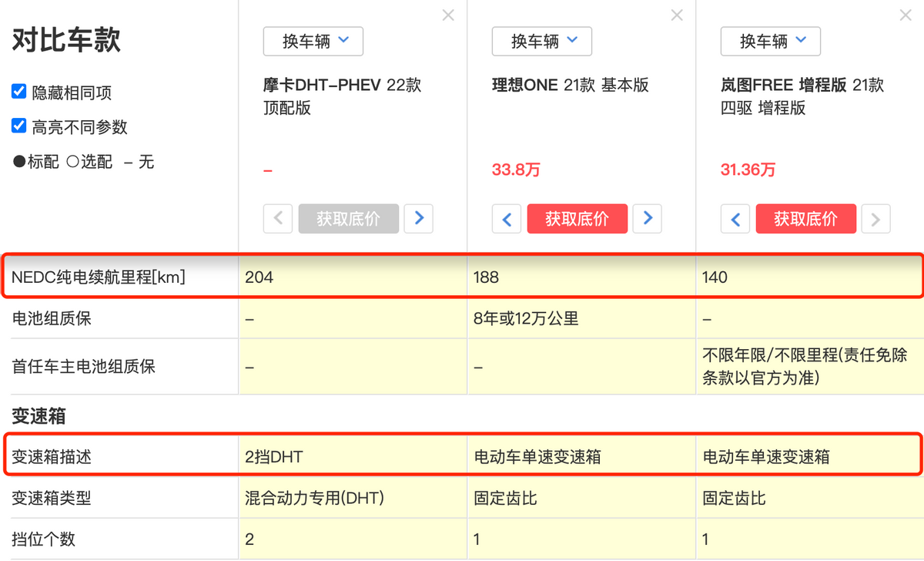924x561 pixels.
Task: Open 摩卡DHT-PHEV 22款 顶配版 model title
Action: coord(343,96)
